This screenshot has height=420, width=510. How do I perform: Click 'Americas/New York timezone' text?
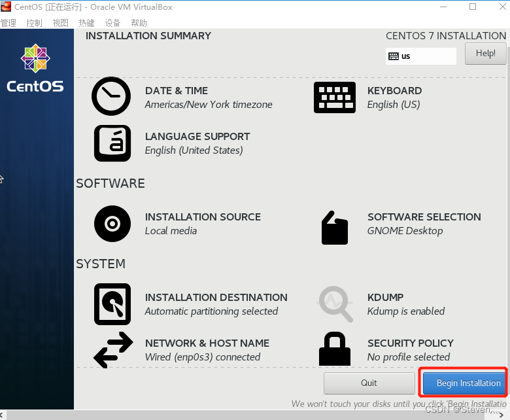pos(209,105)
